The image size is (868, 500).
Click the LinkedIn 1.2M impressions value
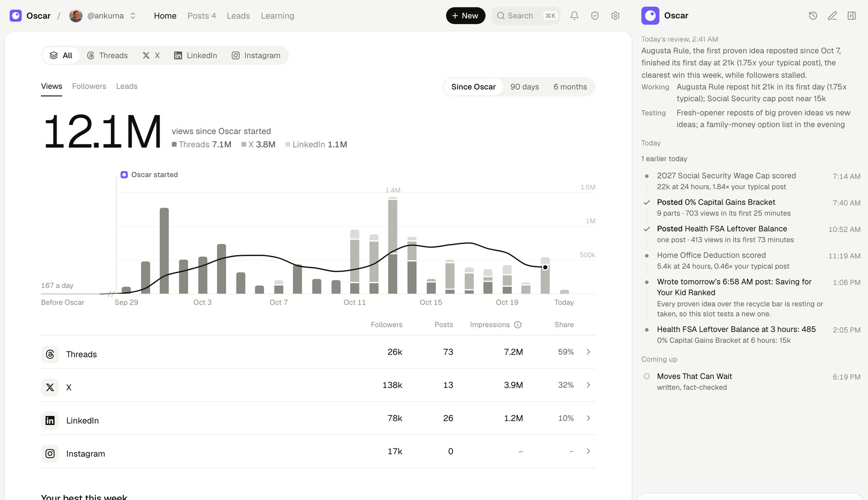(x=513, y=418)
